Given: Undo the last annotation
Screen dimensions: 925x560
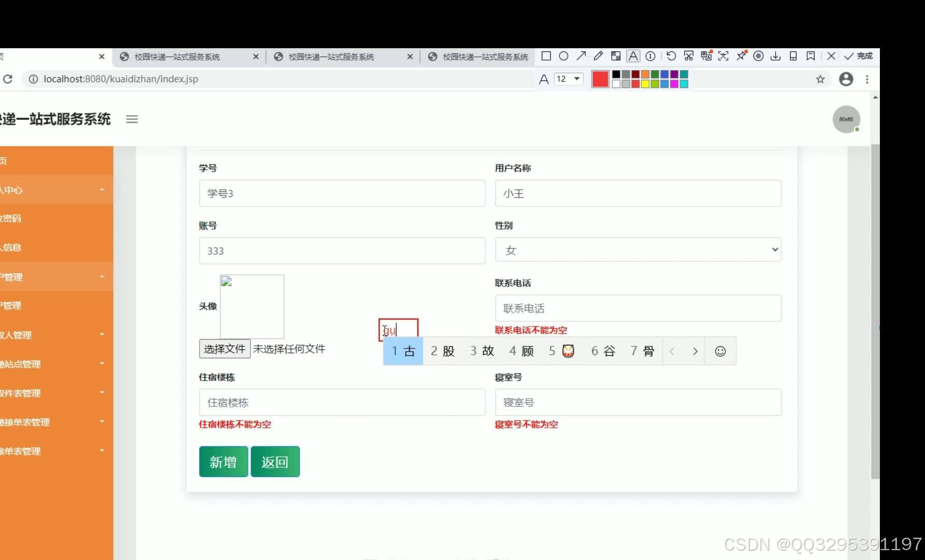Looking at the screenshot, I should [x=671, y=56].
